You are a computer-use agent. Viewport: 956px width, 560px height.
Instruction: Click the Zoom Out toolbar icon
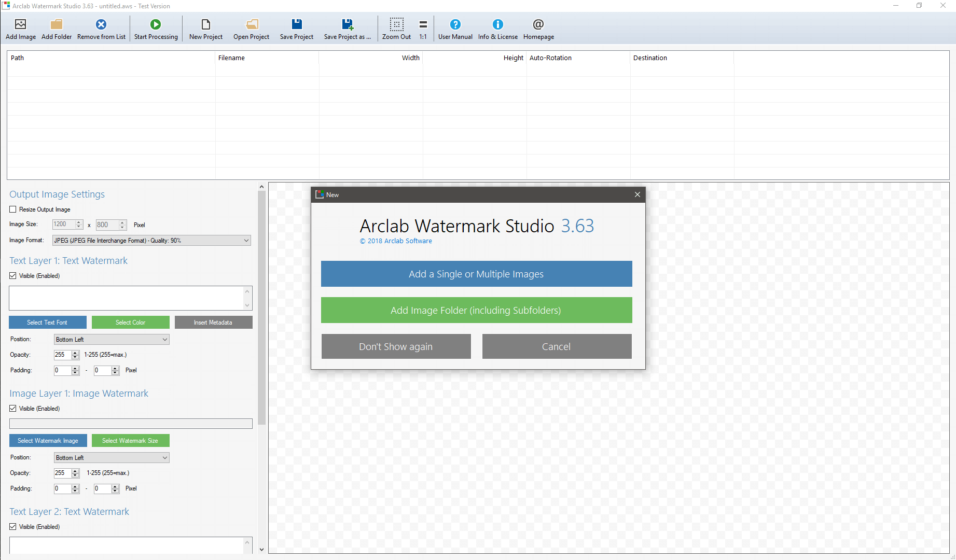tap(397, 24)
